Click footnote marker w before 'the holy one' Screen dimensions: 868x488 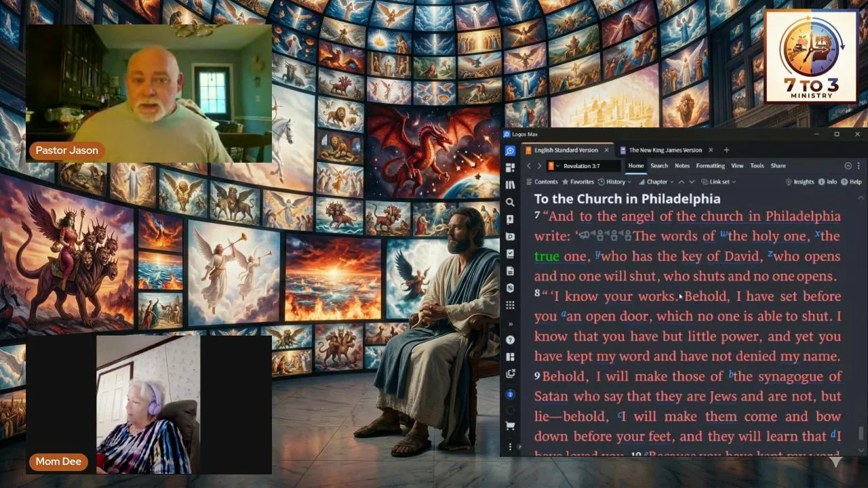tap(723, 235)
